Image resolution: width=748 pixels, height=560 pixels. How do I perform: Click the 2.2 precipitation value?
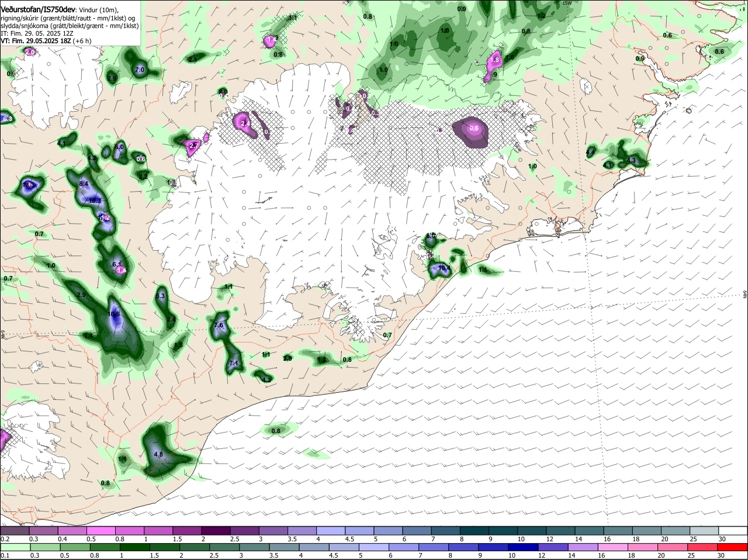point(143,176)
